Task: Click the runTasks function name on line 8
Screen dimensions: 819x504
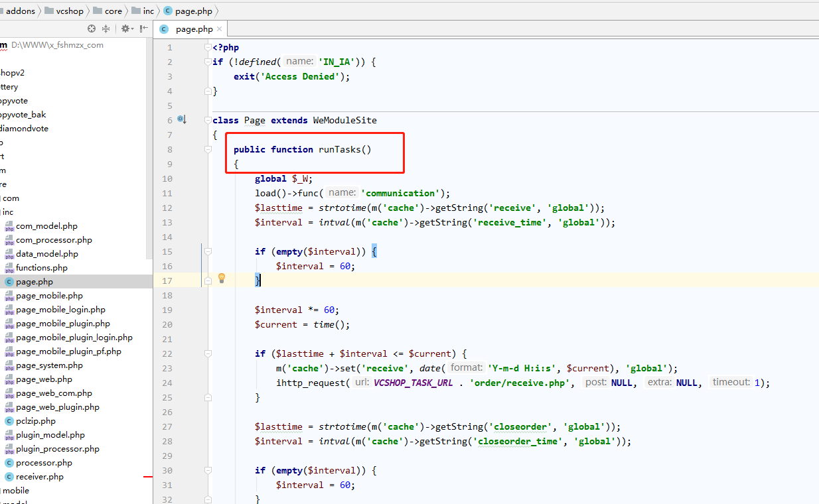Action: tap(339, 149)
